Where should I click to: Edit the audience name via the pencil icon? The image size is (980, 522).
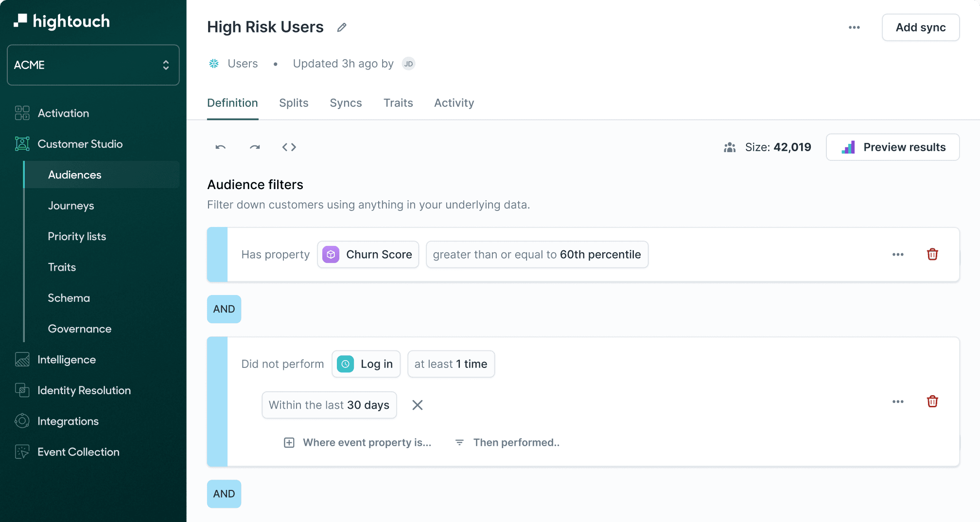point(341,27)
